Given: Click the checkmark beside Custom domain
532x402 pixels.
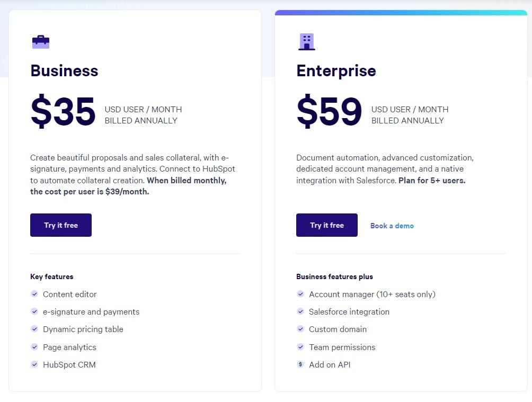Looking at the screenshot, I should click(300, 329).
